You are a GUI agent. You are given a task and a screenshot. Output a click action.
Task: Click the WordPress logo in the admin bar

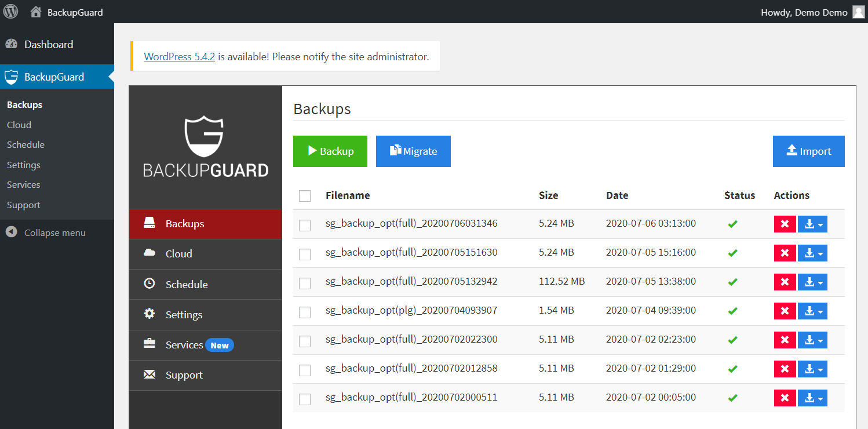pyautogui.click(x=10, y=12)
